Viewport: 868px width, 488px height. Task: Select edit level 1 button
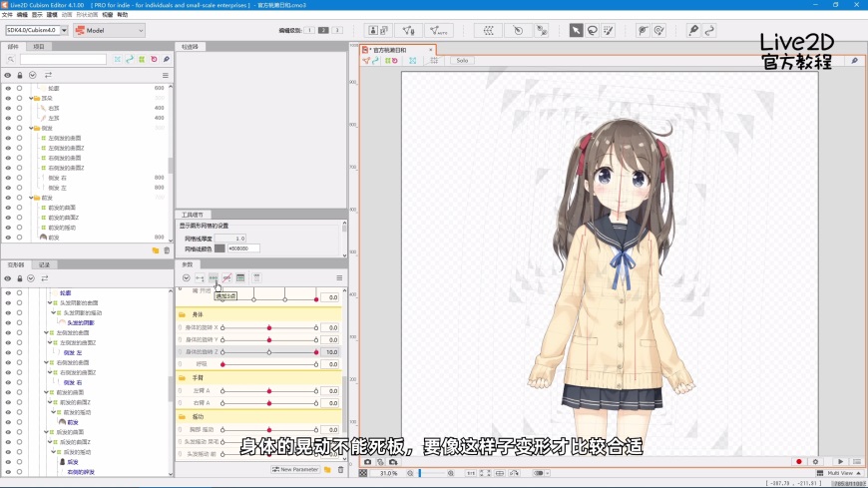(309, 31)
